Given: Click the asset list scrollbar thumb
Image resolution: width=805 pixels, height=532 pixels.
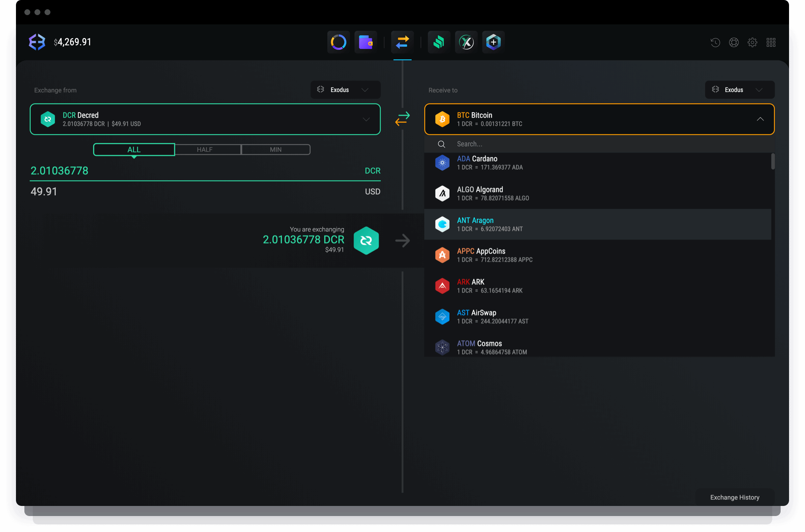Looking at the screenshot, I should point(773,162).
